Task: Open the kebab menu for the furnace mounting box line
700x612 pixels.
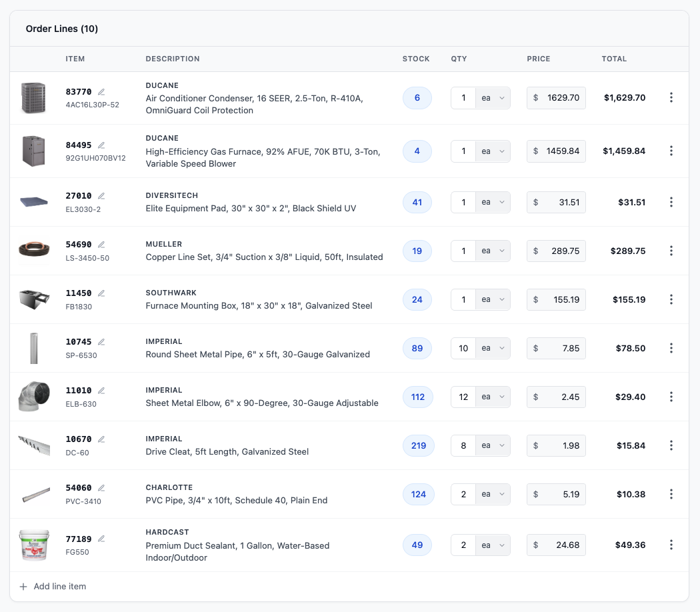Action: tap(671, 299)
